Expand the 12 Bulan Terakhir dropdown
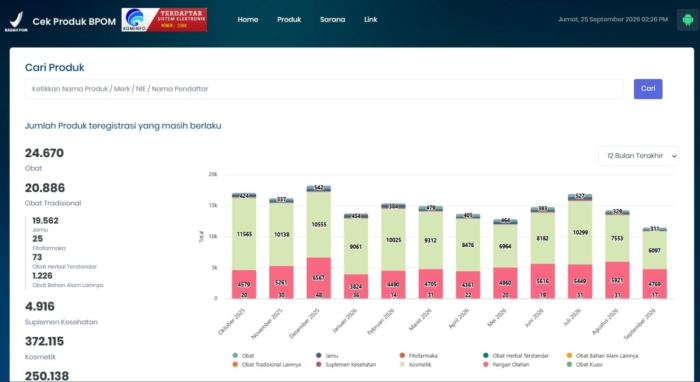Viewport: 700px width, 382px height. [638, 156]
